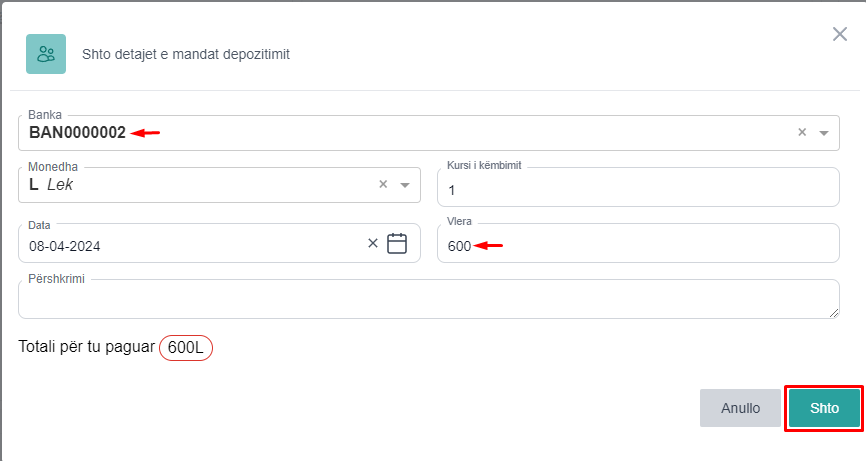Clear the Data date value
866x461 pixels.
coord(373,243)
